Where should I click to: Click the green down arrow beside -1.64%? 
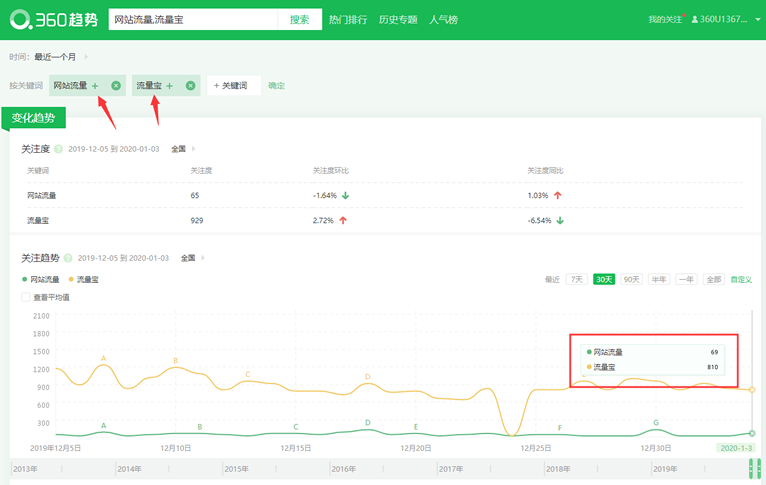coord(345,195)
